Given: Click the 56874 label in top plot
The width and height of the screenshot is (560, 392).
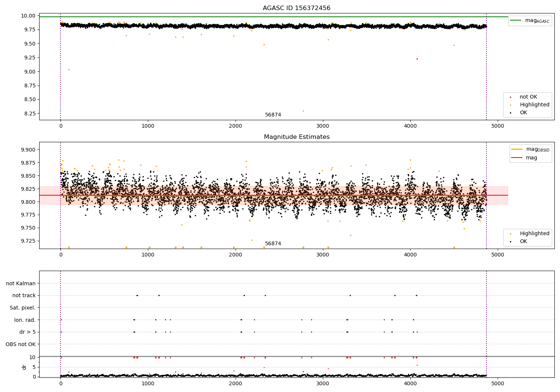Looking at the screenshot, I should click(x=273, y=115).
